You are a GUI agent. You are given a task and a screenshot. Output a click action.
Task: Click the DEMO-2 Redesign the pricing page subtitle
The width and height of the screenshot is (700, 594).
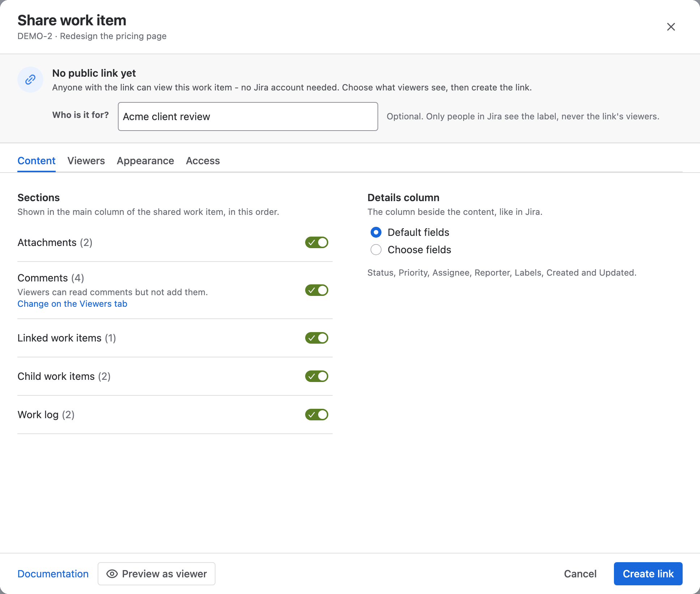click(92, 36)
